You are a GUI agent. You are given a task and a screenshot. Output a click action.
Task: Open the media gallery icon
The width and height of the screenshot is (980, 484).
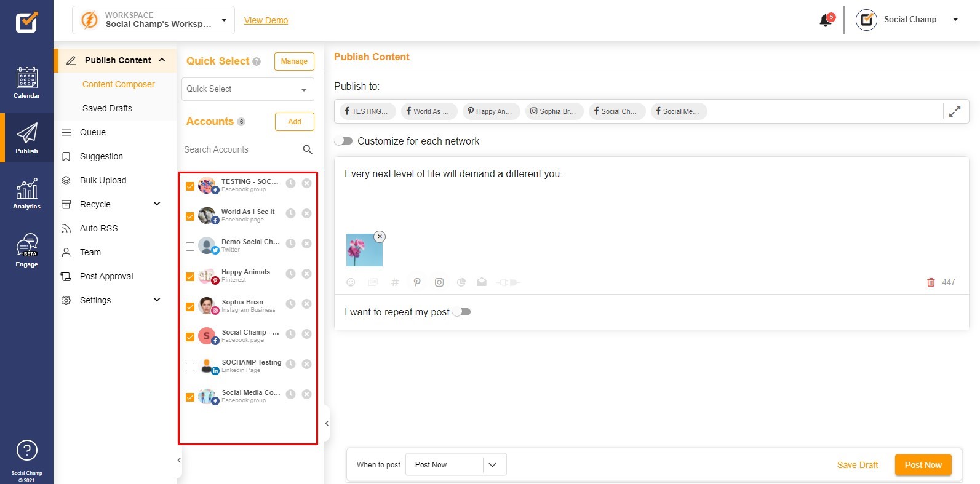click(x=373, y=282)
